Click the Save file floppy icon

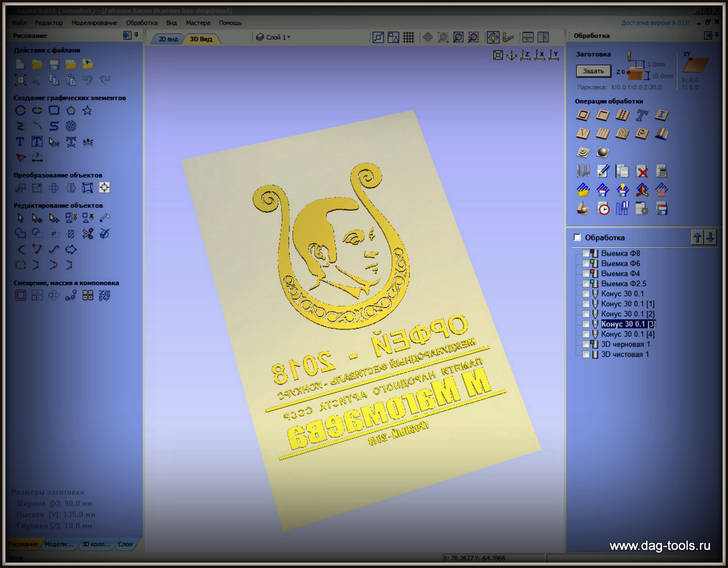tap(54, 64)
